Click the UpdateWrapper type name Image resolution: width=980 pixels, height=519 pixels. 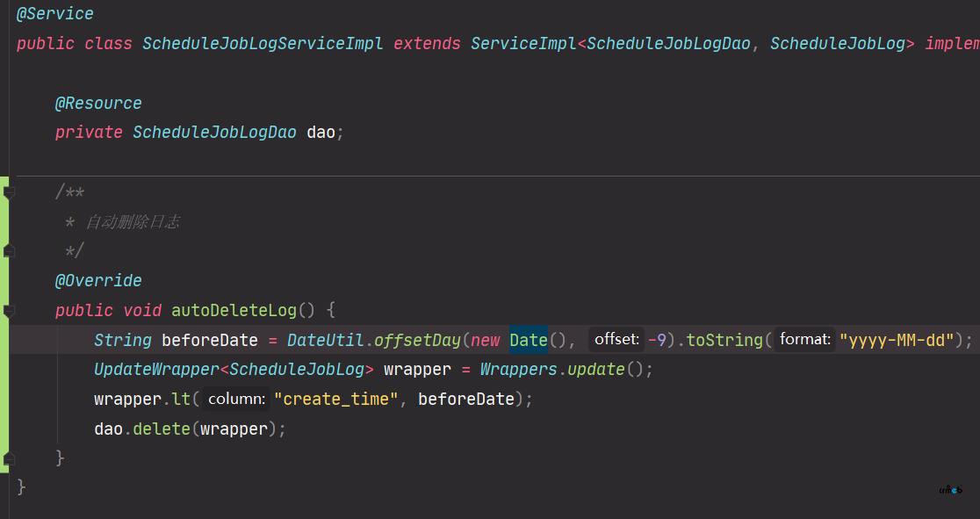[x=157, y=370]
